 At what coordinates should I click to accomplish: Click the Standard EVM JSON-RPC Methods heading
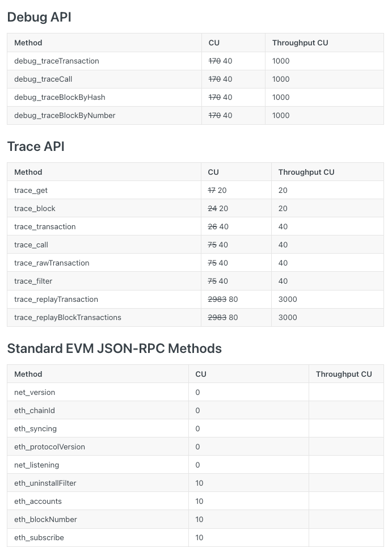(x=114, y=348)
